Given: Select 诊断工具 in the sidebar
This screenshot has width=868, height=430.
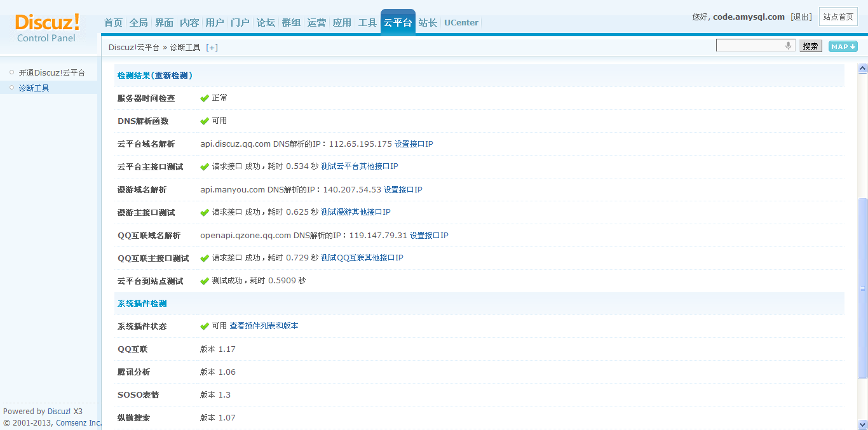Looking at the screenshot, I should (34, 88).
